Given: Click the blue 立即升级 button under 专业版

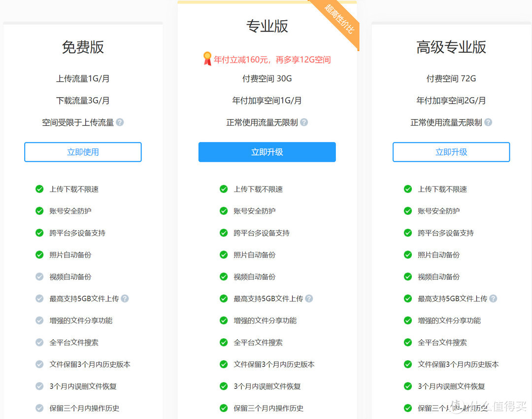Looking at the screenshot, I should pyautogui.click(x=267, y=152).
